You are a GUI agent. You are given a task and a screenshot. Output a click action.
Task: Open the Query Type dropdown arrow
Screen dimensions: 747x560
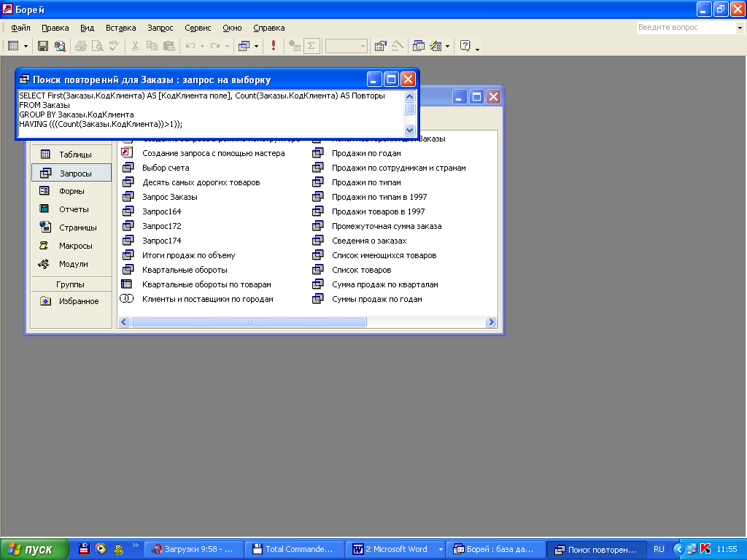[x=256, y=46]
